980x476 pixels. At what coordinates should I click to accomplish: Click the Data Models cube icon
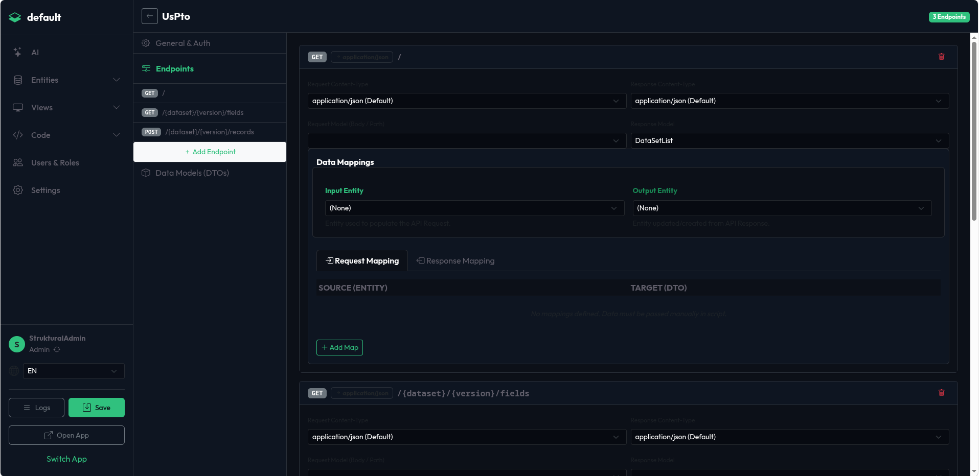click(146, 173)
